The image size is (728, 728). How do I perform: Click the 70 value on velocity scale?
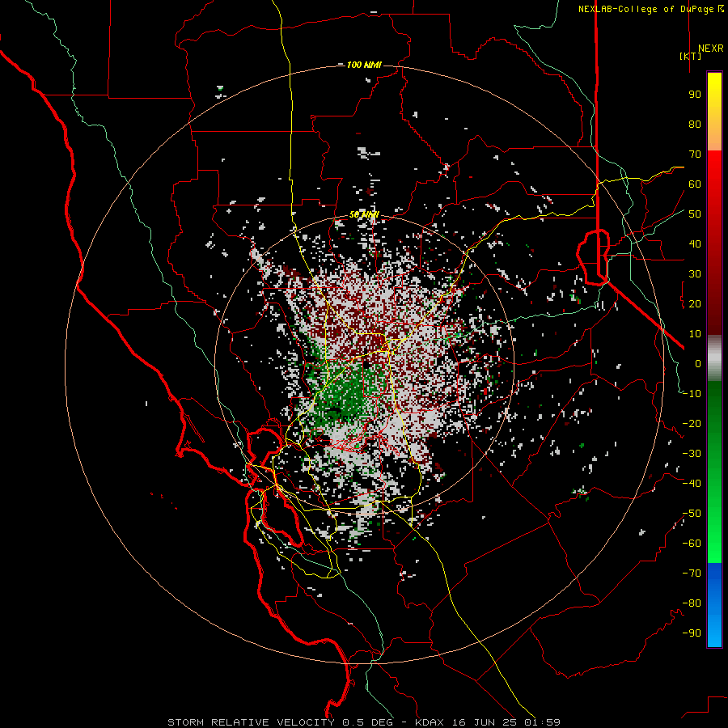[x=695, y=154]
